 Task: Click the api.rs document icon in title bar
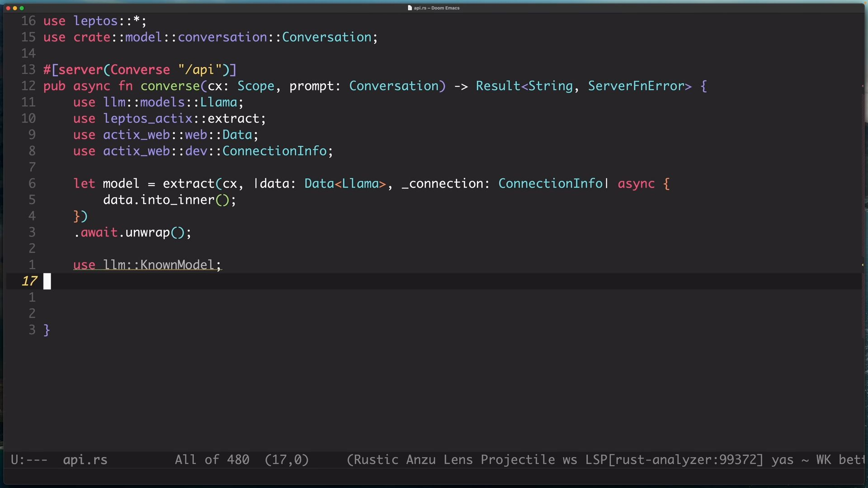point(410,8)
